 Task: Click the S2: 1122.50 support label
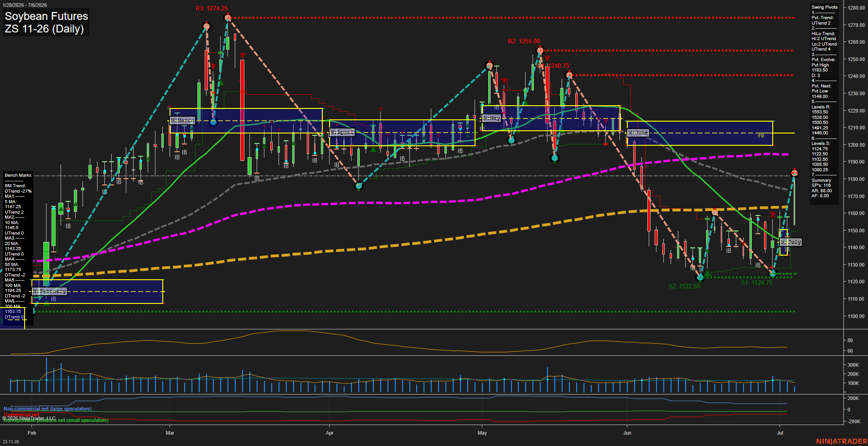coord(684,286)
